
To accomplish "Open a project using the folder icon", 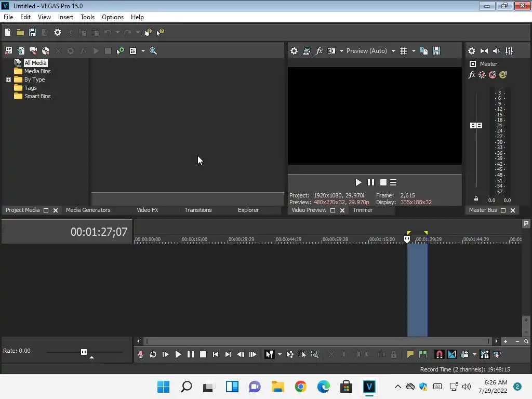I will 20,32.
